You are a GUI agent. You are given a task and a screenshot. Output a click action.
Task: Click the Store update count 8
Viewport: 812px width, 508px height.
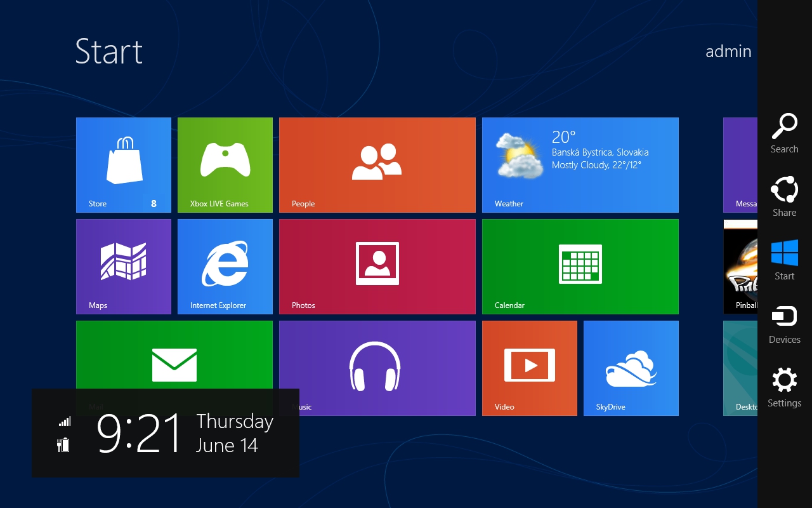(x=154, y=204)
